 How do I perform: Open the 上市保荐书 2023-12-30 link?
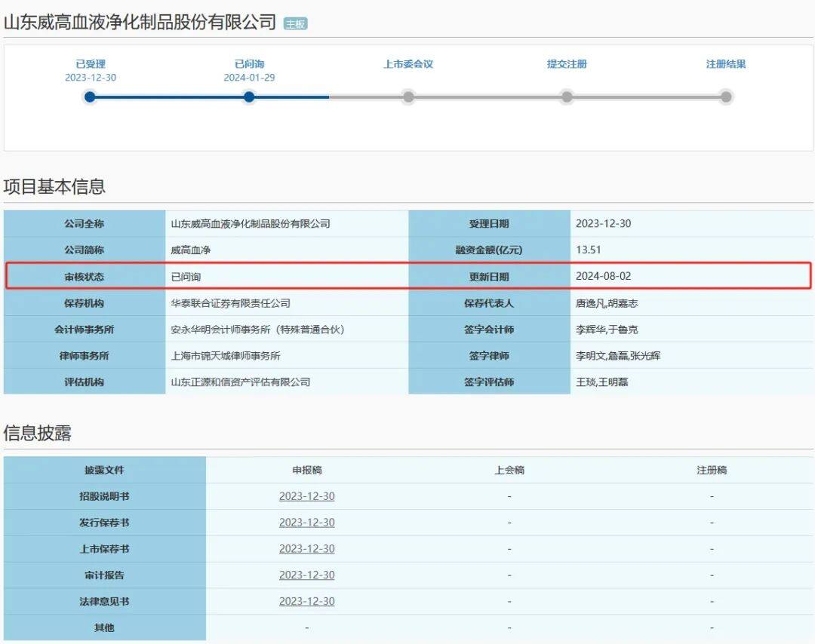[x=306, y=548]
